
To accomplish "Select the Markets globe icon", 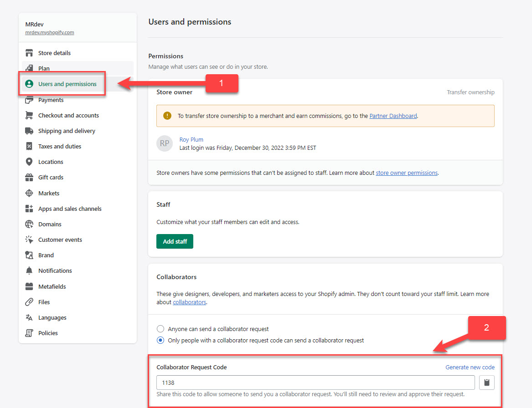I will click(x=28, y=193).
